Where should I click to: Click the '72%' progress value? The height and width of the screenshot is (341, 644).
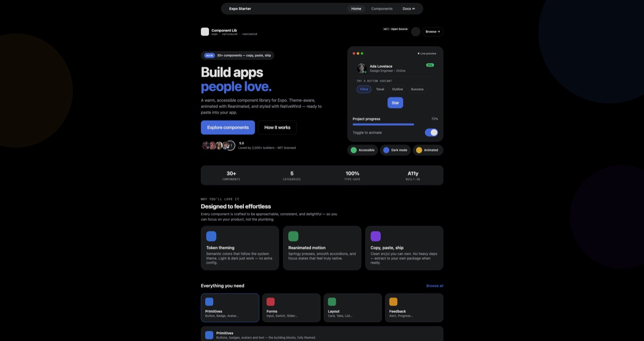[x=434, y=119]
